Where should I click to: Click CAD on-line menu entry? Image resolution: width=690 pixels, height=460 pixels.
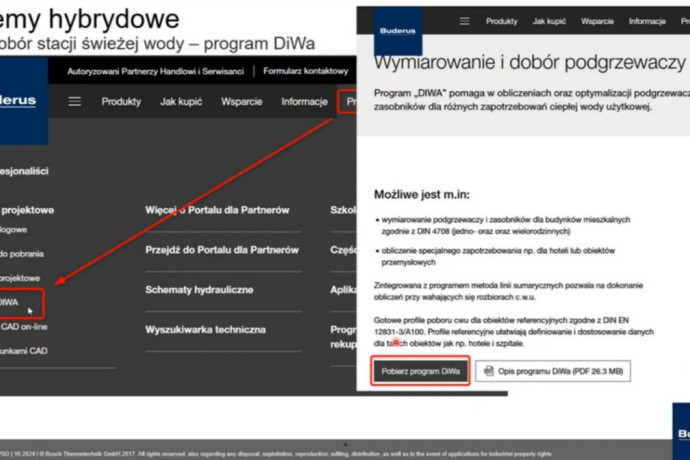[x=24, y=327]
